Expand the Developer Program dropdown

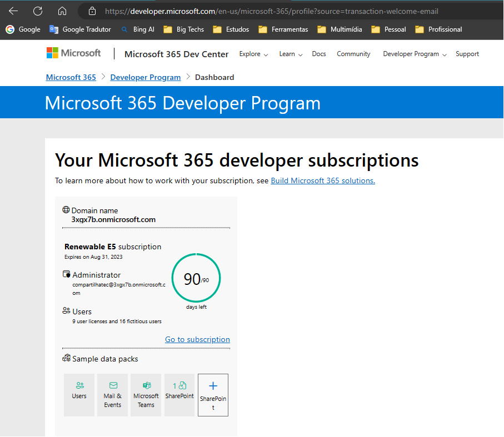(x=414, y=54)
